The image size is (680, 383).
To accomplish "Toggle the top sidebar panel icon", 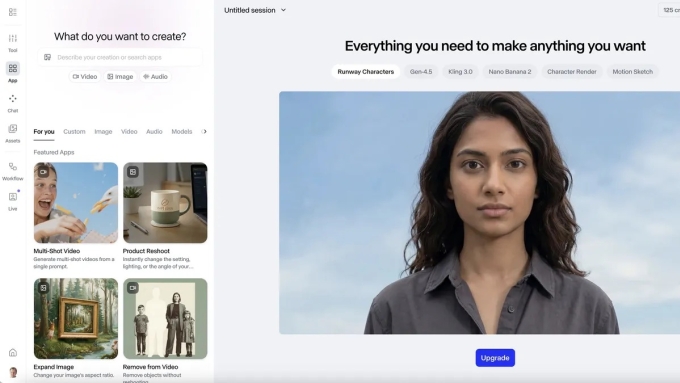I will click(x=13, y=12).
